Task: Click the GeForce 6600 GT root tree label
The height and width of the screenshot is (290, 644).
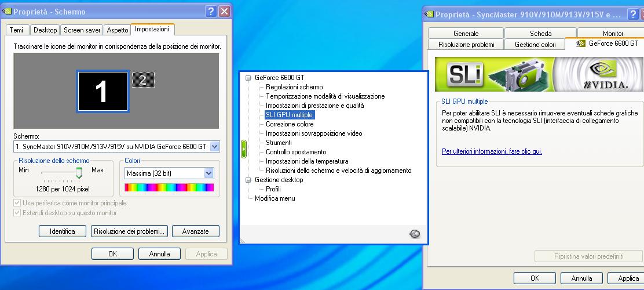Action: (x=280, y=77)
